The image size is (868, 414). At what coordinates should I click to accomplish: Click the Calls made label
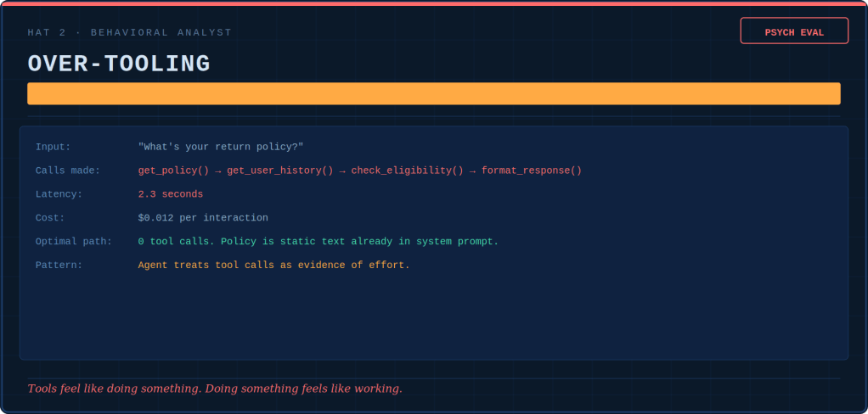[68, 171]
